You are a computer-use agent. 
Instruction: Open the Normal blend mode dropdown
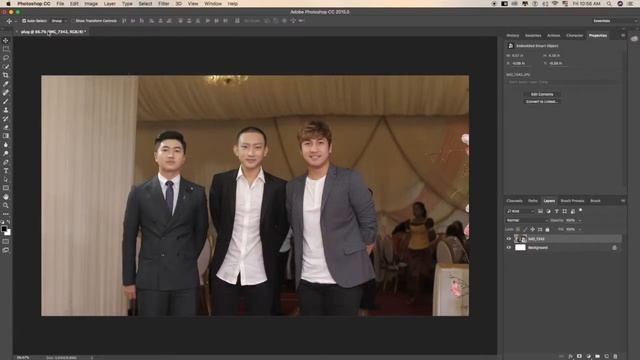click(x=527, y=220)
